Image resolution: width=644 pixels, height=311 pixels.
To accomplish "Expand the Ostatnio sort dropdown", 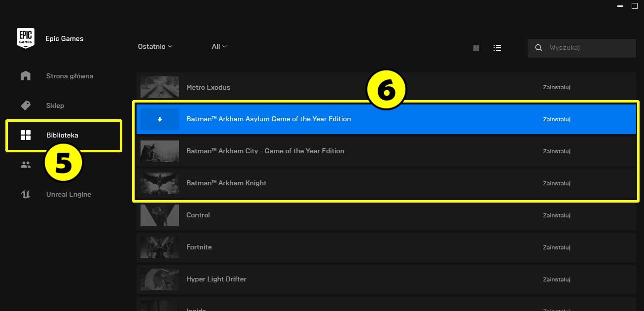I will pos(155,46).
